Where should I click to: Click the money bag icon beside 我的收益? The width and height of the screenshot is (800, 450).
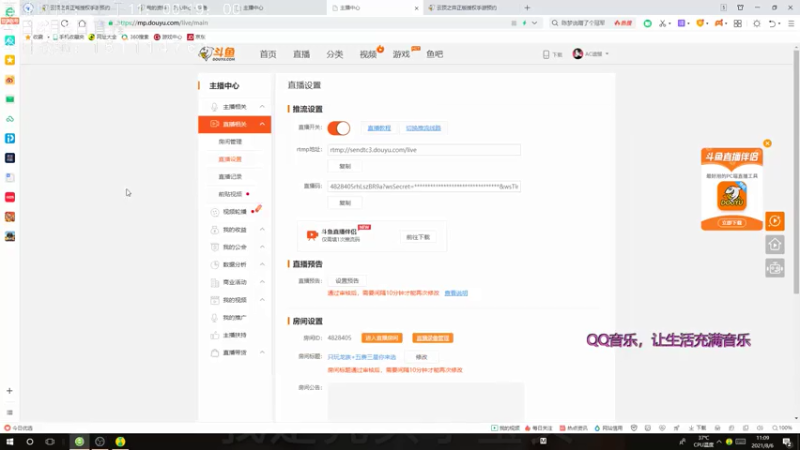tap(215, 230)
